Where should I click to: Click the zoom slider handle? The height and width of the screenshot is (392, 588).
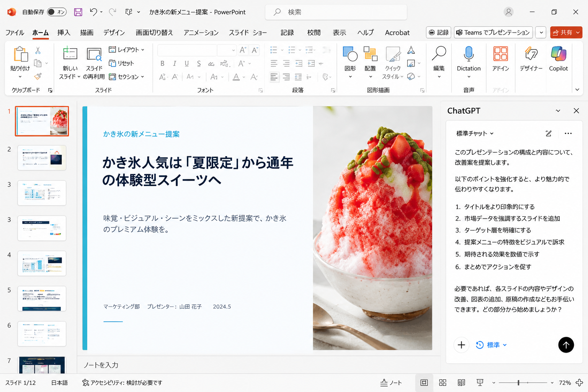coord(518,382)
